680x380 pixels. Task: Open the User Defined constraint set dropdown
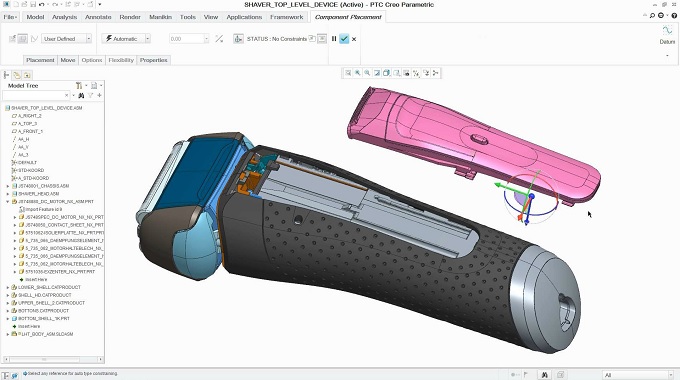(67, 39)
